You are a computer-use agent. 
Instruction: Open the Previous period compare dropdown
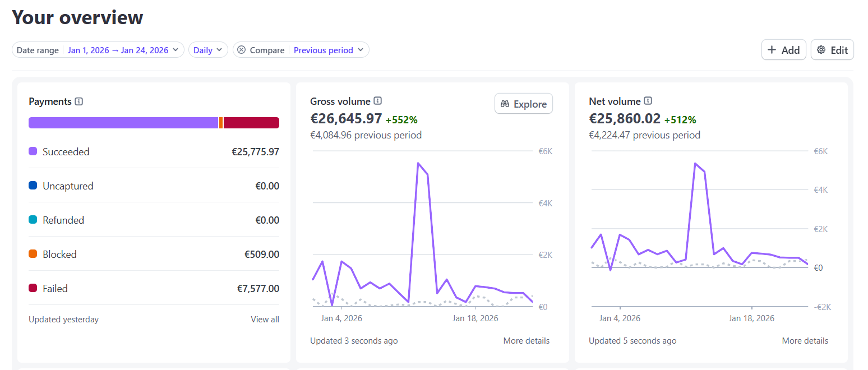click(329, 50)
